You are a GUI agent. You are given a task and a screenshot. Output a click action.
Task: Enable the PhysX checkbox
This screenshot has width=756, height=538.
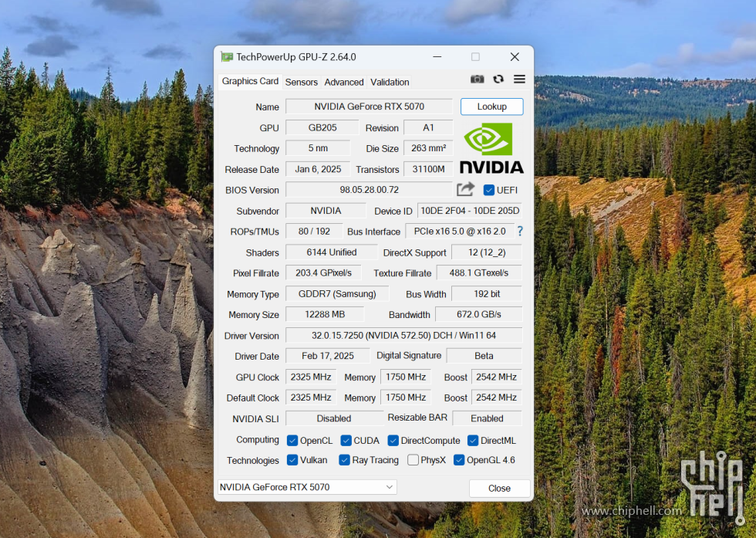pyautogui.click(x=413, y=460)
